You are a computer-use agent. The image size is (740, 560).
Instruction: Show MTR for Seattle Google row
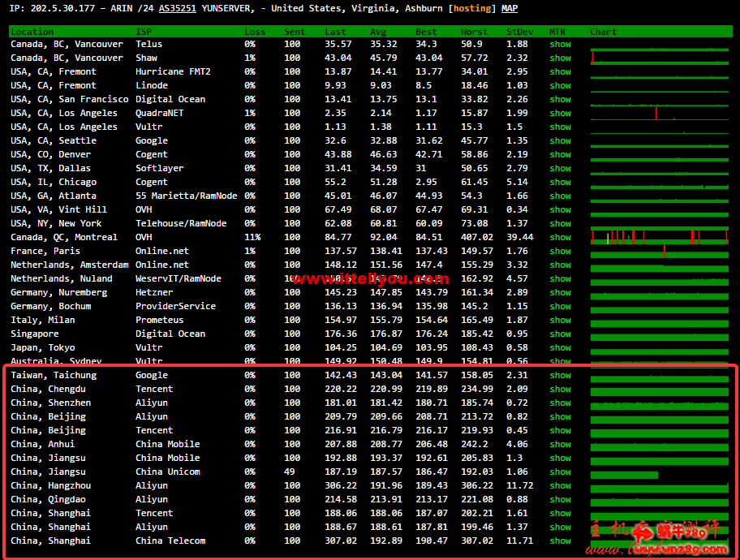560,140
